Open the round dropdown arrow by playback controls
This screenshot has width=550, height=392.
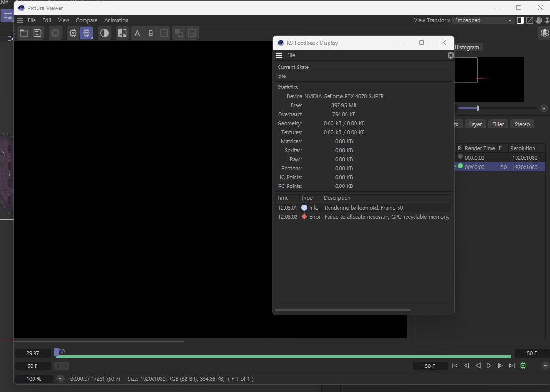click(545, 366)
